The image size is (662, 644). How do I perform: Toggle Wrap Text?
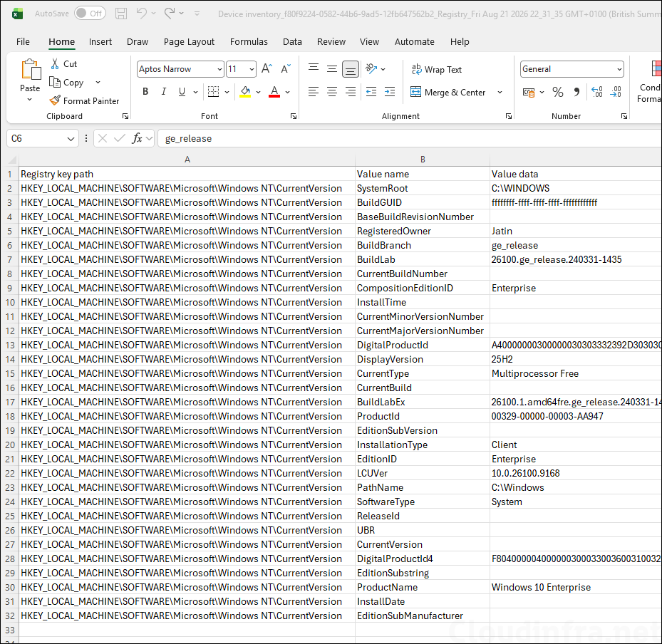pyautogui.click(x=437, y=69)
